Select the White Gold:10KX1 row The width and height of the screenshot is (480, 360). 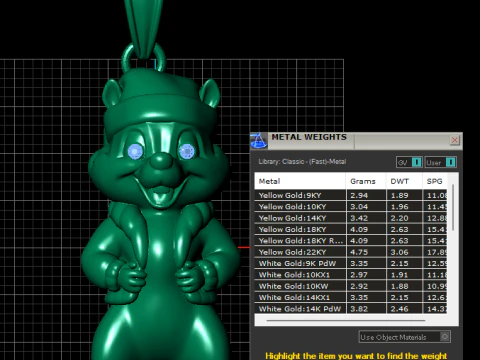(351, 275)
